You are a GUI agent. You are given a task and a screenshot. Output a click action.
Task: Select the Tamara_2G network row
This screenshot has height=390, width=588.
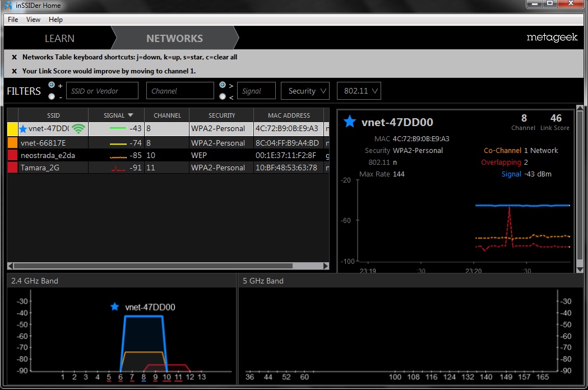[x=168, y=168]
